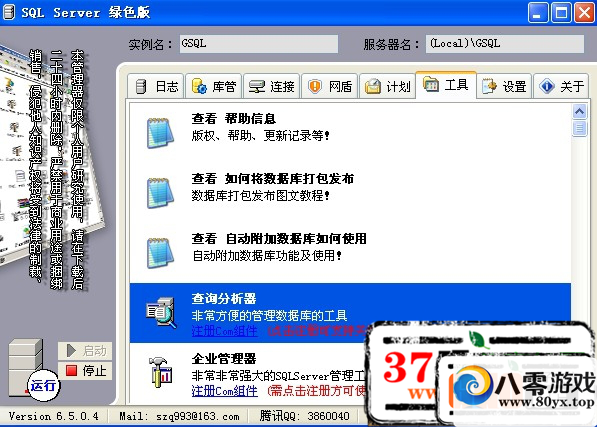Click notepad icon beside 自动附加数据库如何使用
The width and height of the screenshot is (597, 427).
click(x=160, y=253)
